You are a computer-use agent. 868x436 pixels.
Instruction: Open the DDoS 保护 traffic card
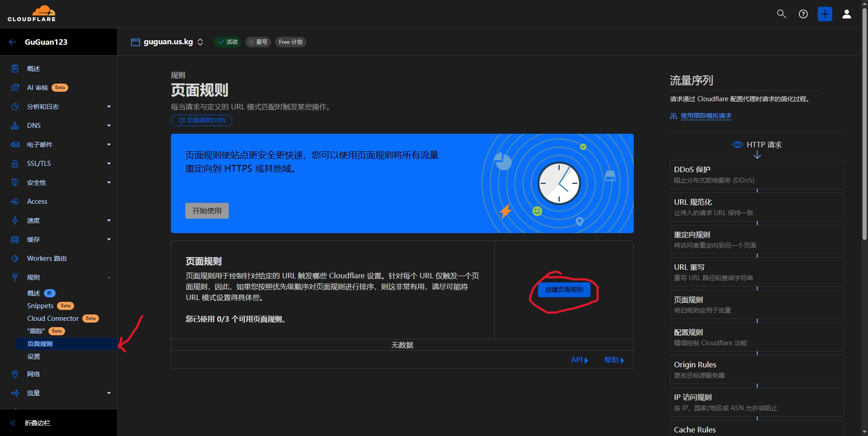[757, 174]
